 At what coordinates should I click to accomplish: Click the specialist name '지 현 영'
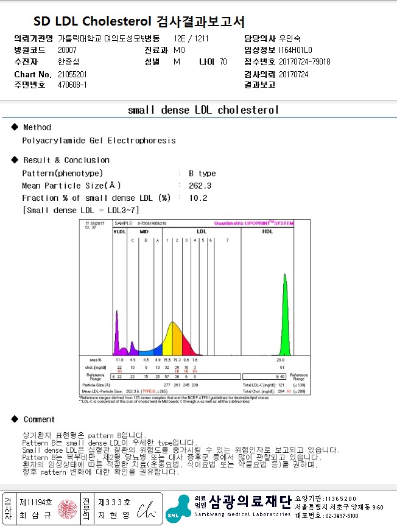click(114, 516)
